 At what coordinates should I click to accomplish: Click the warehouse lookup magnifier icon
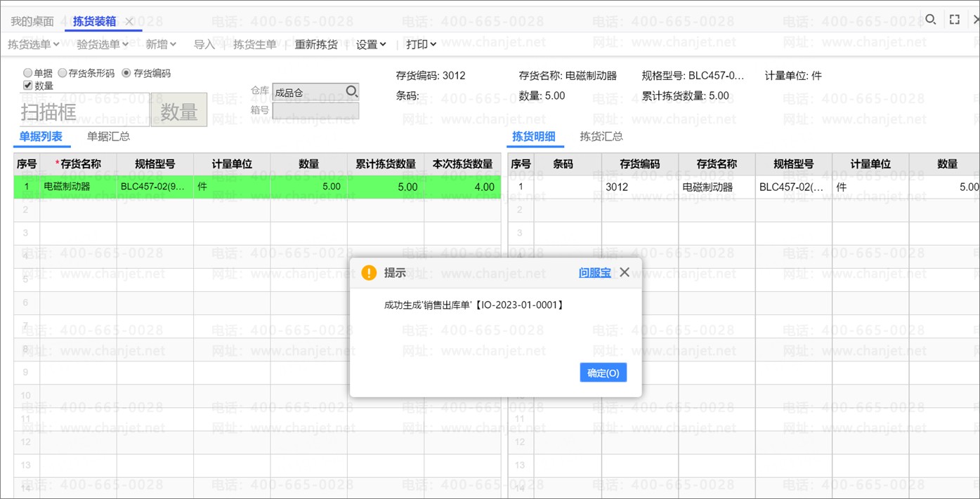(351, 91)
